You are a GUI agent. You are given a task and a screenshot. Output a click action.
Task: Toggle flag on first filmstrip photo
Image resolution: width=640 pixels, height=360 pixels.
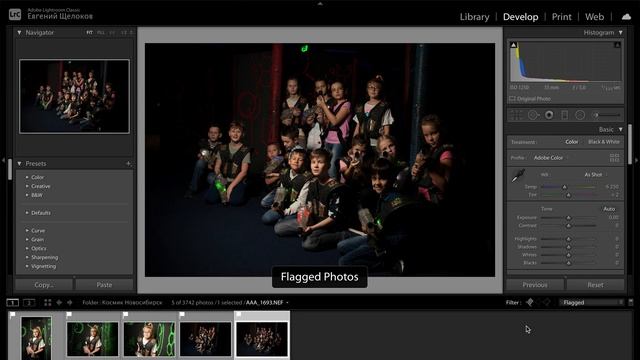pyautogui.click(x=13, y=315)
